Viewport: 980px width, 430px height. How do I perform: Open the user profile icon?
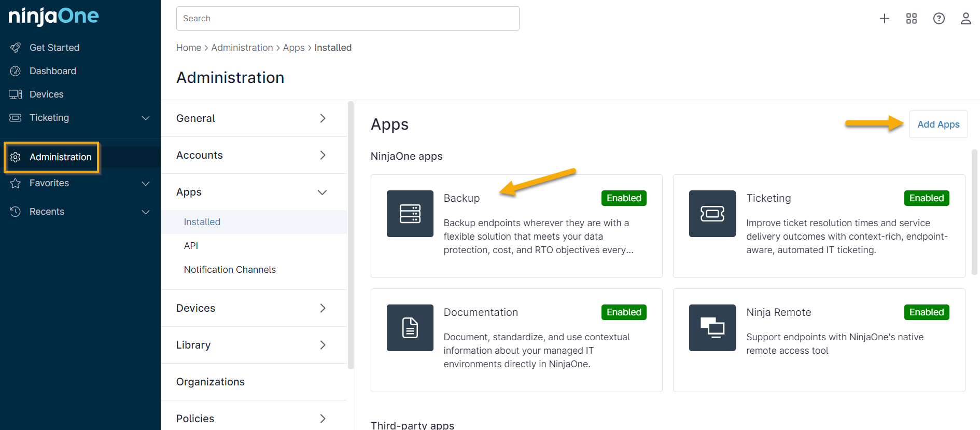click(x=965, y=19)
